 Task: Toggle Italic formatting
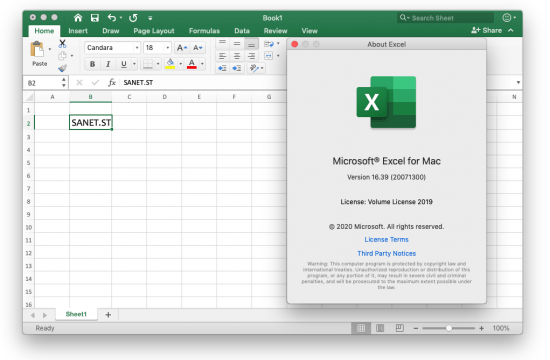point(108,64)
